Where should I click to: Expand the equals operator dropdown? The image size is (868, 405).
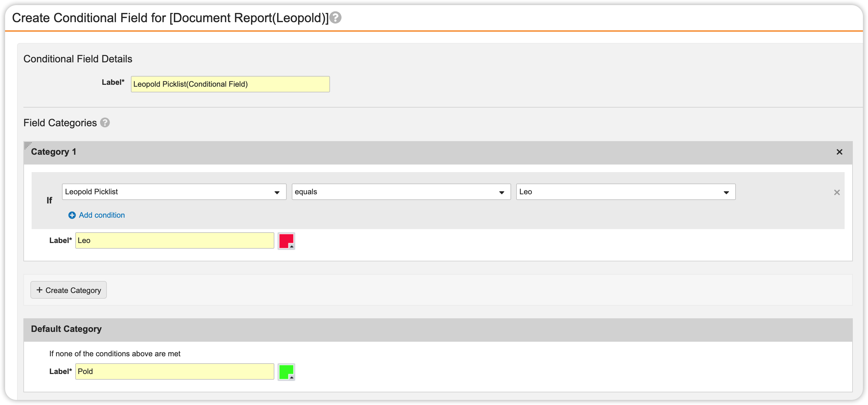(401, 192)
